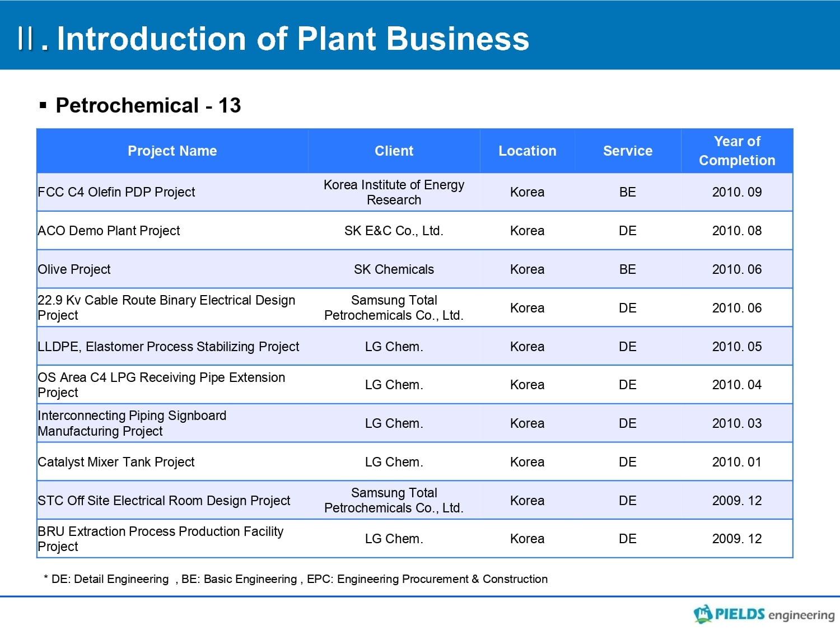Click LG Chem. cell in Catalyst Mixer Tank row
Viewport: 840px width, 630px height.
(x=394, y=462)
